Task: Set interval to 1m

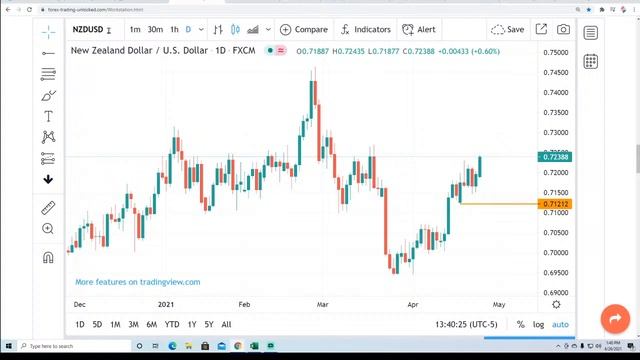Action: pos(135,29)
